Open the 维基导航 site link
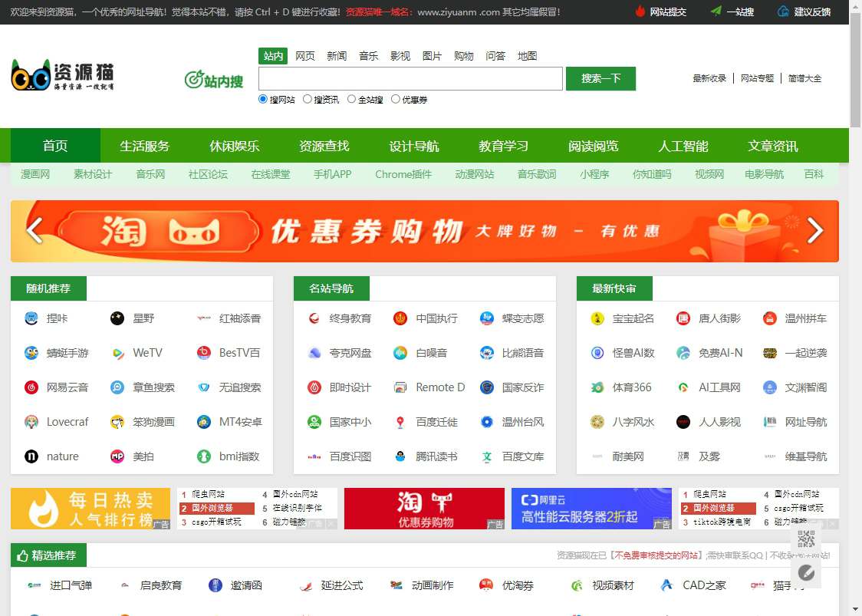862x616 pixels. [x=805, y=456]
